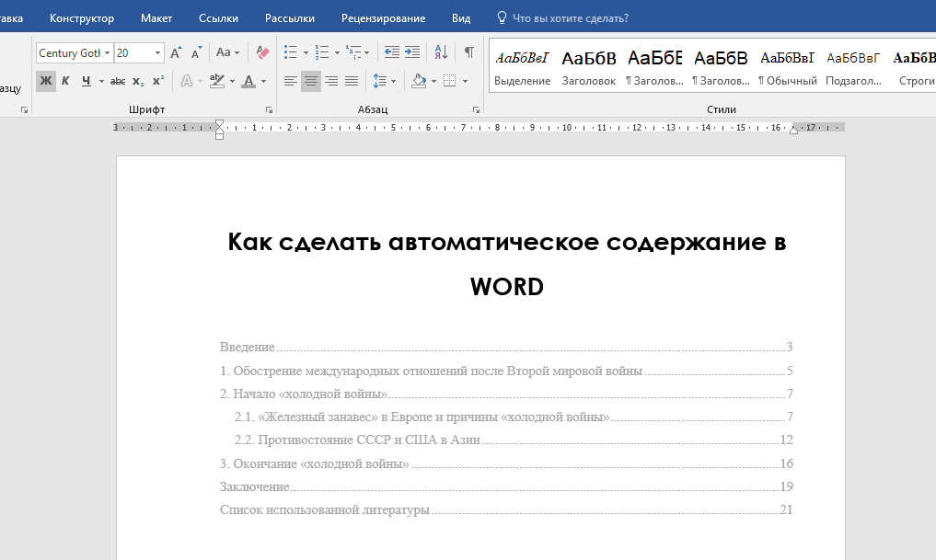This screenshot has height=560, width=936.
Task: Open the shading color dropdown arrow
Action: click(434, 81)
